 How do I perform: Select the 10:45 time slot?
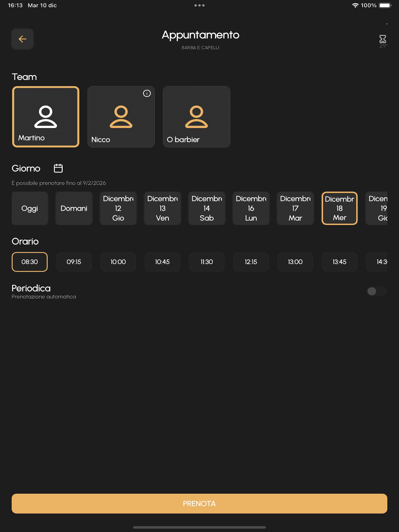pyautogui.click(x=162, y=262)
